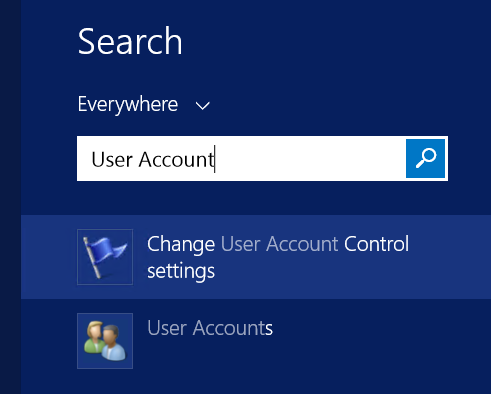Click the word settings in the first result
491x394 pixels.
[181, 271]
